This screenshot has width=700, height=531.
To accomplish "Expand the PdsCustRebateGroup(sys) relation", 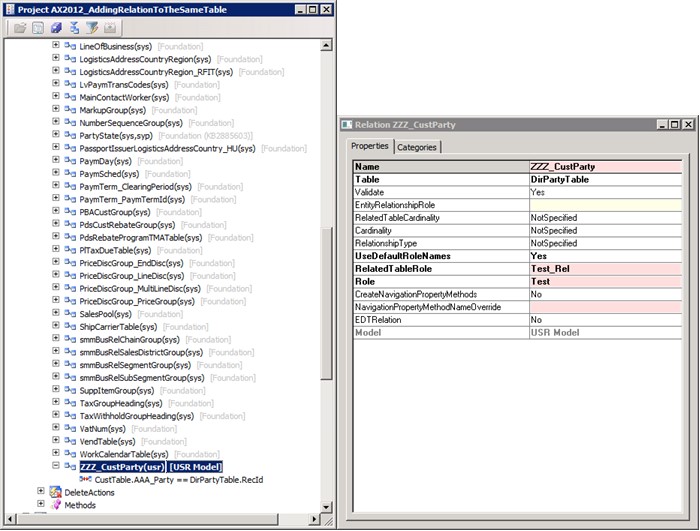I will pyautogui.click(x=55, y=223).
